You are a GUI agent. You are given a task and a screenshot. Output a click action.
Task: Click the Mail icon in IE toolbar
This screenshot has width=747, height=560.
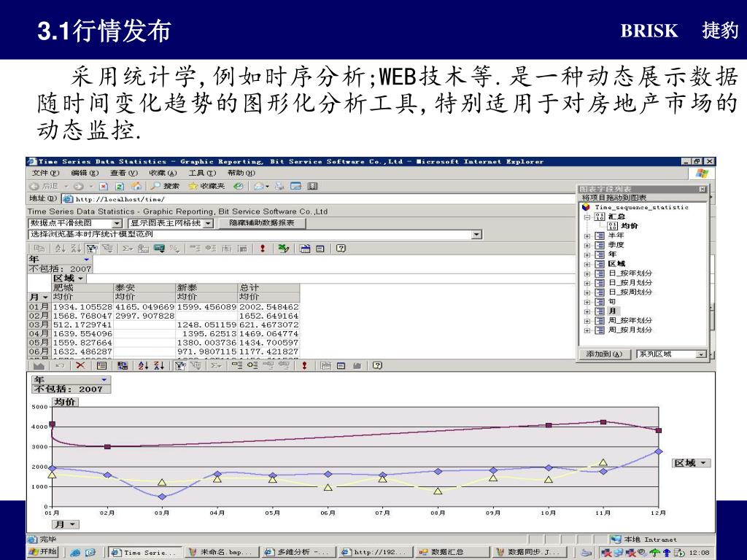click(260, 186)
